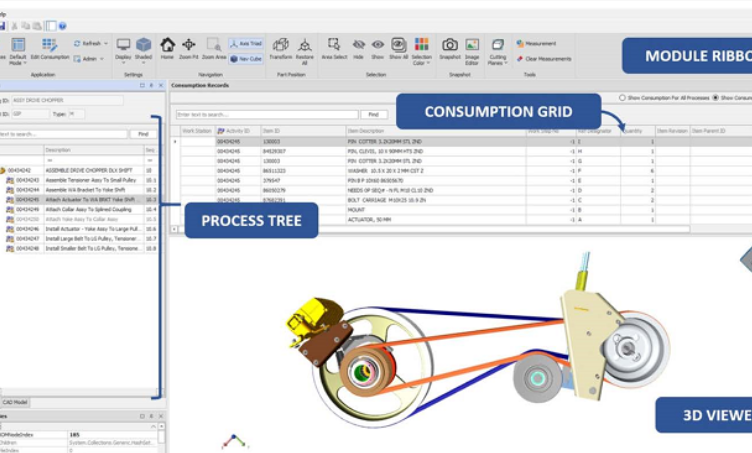
Task: Sort by the Activity ID column header
Action: (237, 131)
